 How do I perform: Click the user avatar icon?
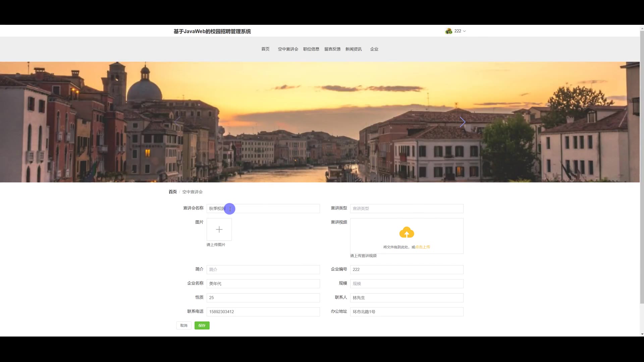pyautogui.click(x=448, y=31)
